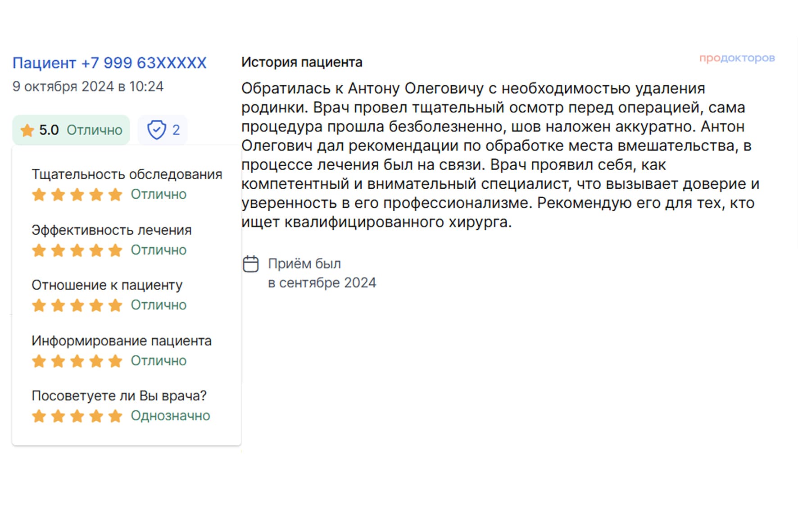Click the date 9 октября 2024 в 10:24
The width and height of the screenshot is (798, 532).
coord(88,86)
